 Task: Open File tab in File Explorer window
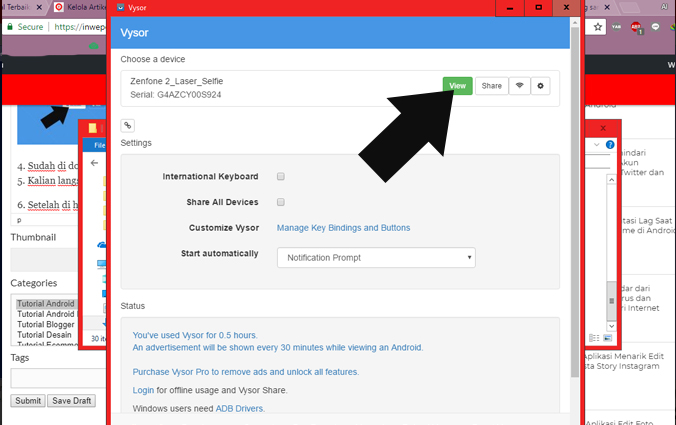click(99, 145)
